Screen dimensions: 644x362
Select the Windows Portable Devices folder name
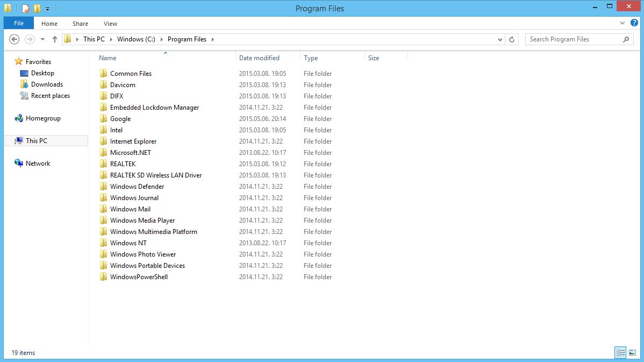point(147,266)
